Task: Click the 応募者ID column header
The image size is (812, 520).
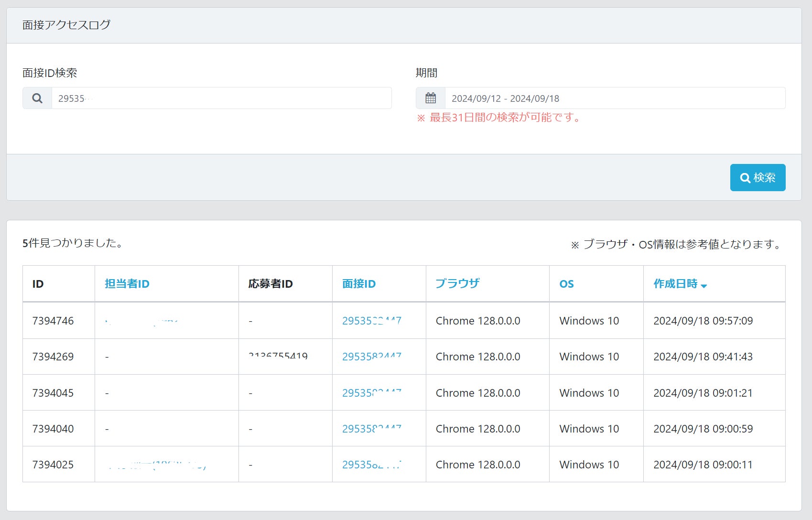Action: pos(271,284)
